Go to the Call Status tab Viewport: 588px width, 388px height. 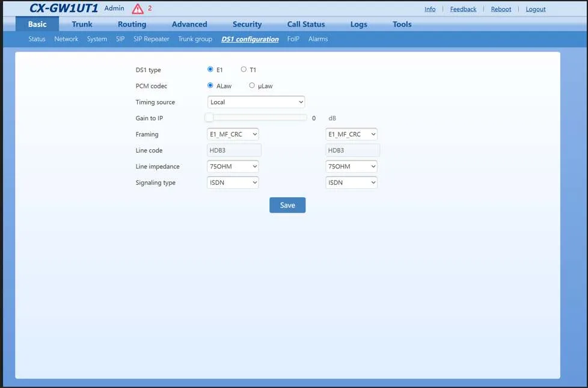[306, 24]
